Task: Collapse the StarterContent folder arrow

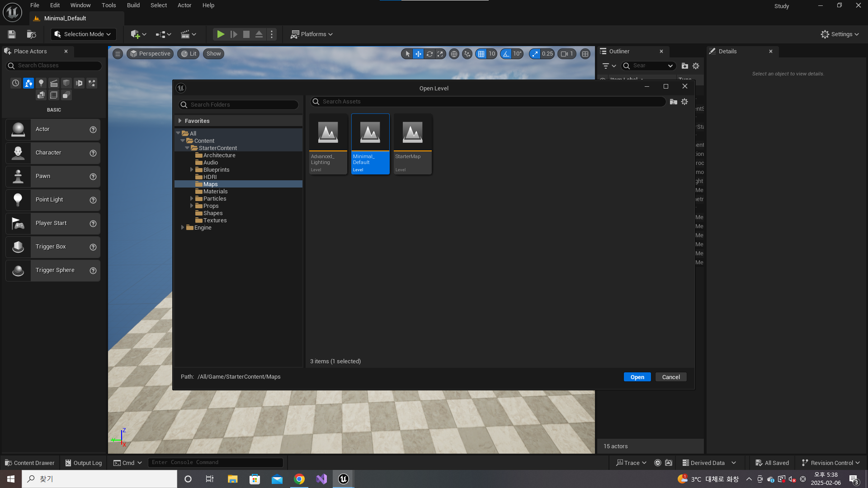Action: (187, 148)
